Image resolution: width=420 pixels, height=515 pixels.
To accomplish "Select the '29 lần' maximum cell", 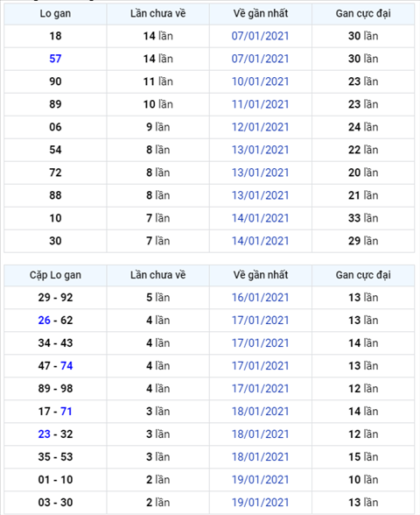I will 363,241.
